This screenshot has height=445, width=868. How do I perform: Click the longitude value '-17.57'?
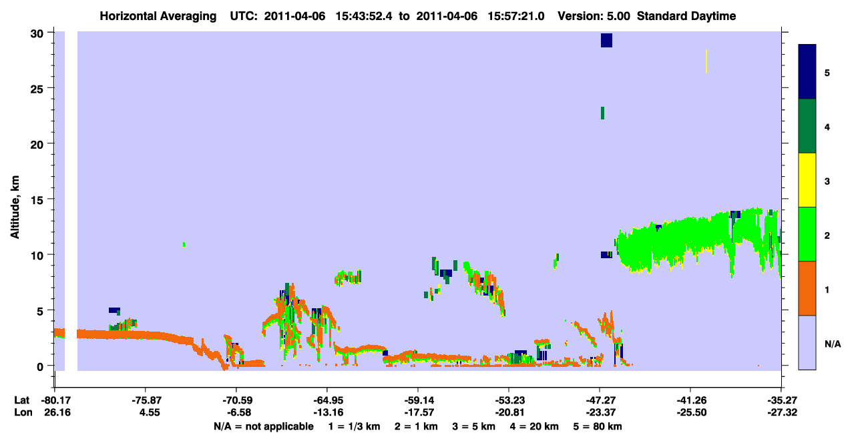(418, 413)
